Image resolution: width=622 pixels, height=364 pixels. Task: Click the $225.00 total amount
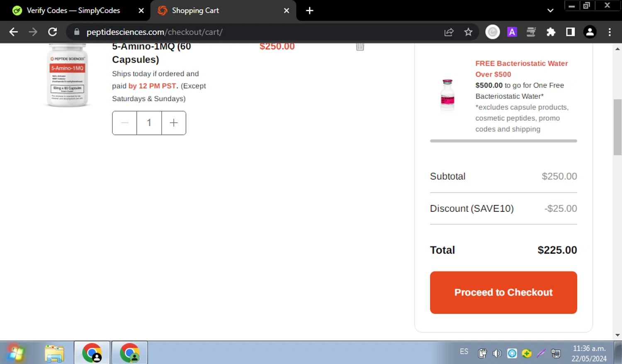click(x=557, y=250)
